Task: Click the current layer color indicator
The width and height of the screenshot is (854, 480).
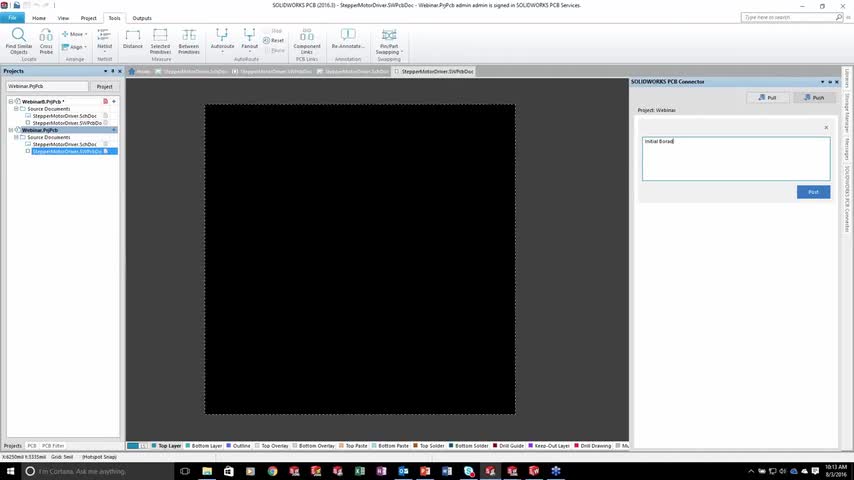Action: click(133, 446)
